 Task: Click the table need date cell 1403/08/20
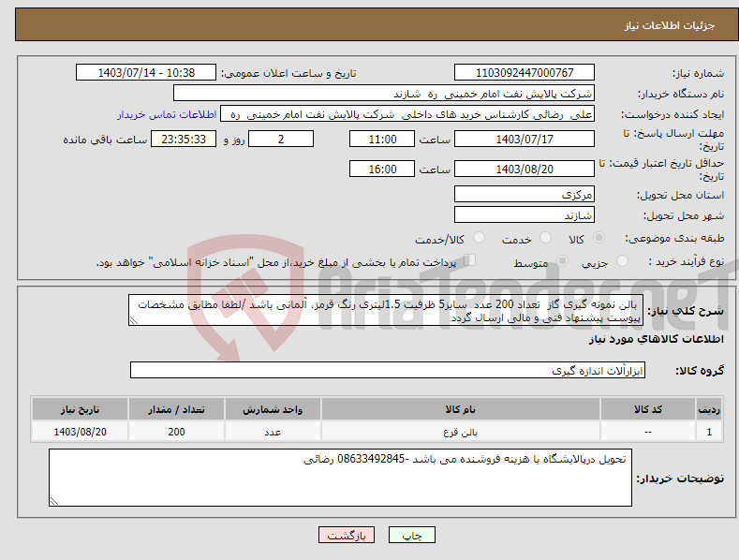(81, 432)
